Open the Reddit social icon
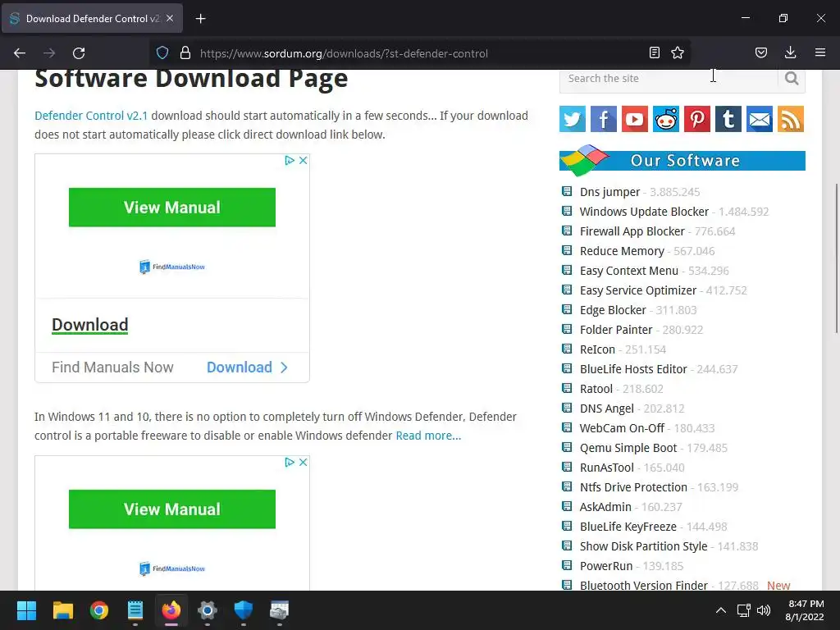The height and width of the screenshot is (630, 840). (666, 119)
